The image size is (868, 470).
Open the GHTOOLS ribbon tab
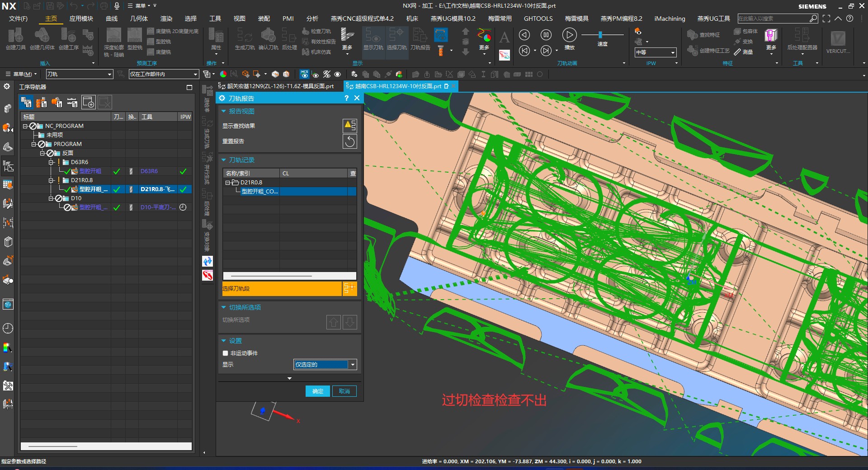pos(538,19)
